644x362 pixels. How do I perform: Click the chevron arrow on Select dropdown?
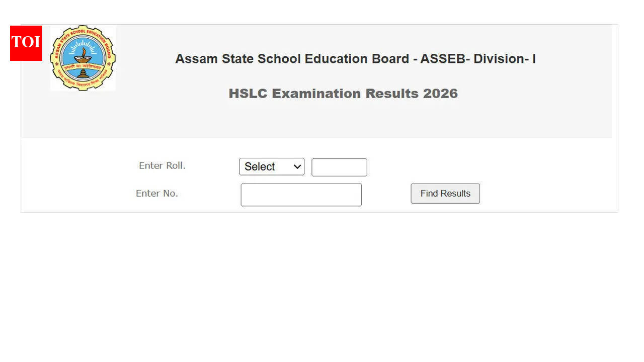click(297, 166)
